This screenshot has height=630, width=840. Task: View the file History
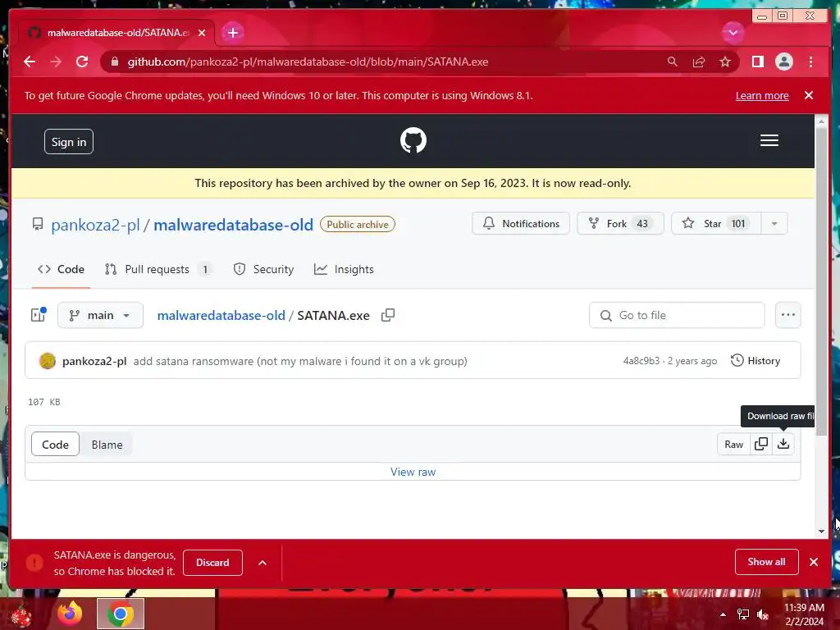pyautogui.click(x=756, y=361)
